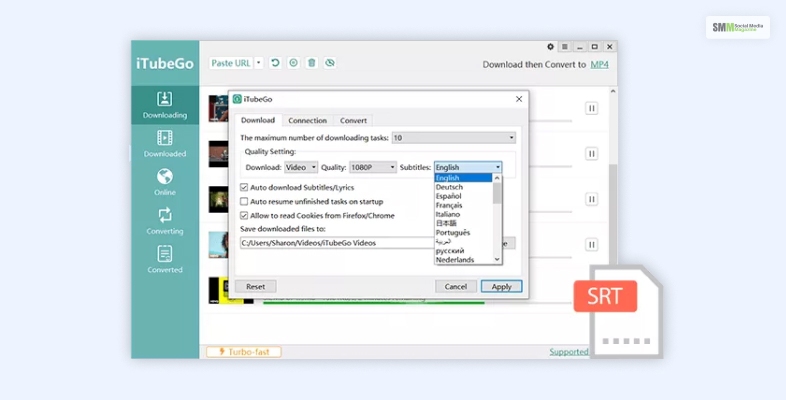Image resolution: width=786 pixels, height=400 pixels.
Task: Open the Online browser section
Action: pos(165,182)
